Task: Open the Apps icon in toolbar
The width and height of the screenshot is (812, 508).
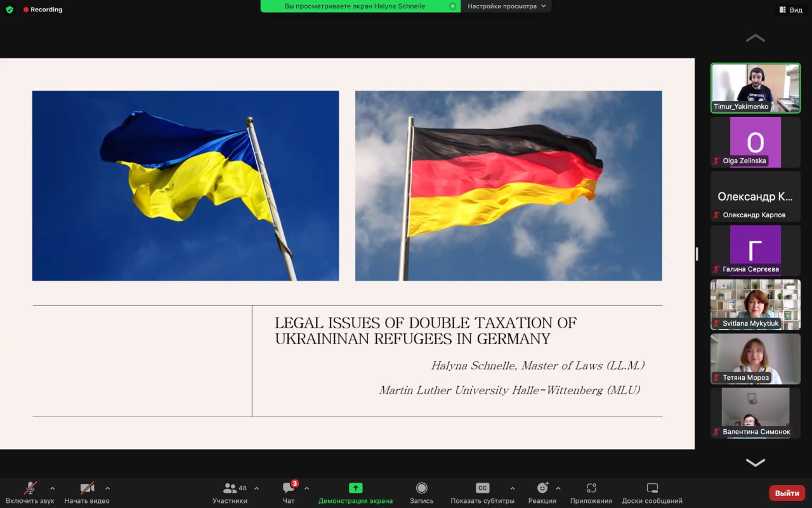Action: (591, 488)
